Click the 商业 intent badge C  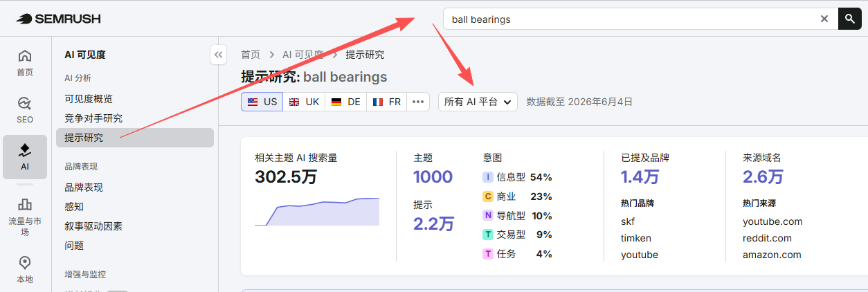pyautogui.click(x=488, y=197)
